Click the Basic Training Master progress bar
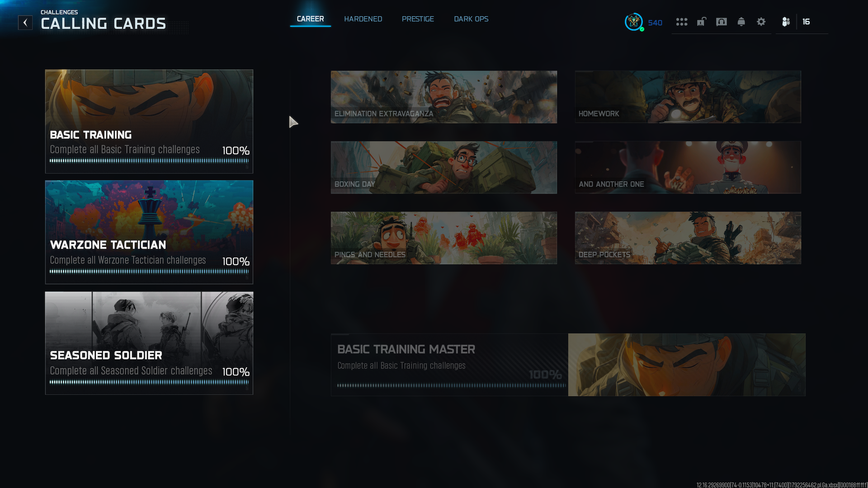This screenshot has width=868, height=488. click(x=451, y=385)
